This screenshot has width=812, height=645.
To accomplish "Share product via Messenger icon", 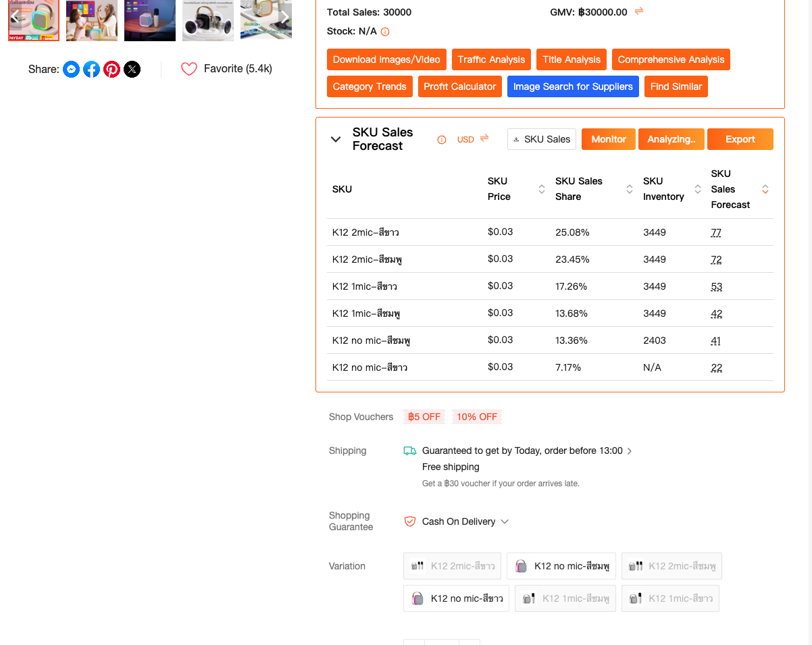I will pos(72,69).
